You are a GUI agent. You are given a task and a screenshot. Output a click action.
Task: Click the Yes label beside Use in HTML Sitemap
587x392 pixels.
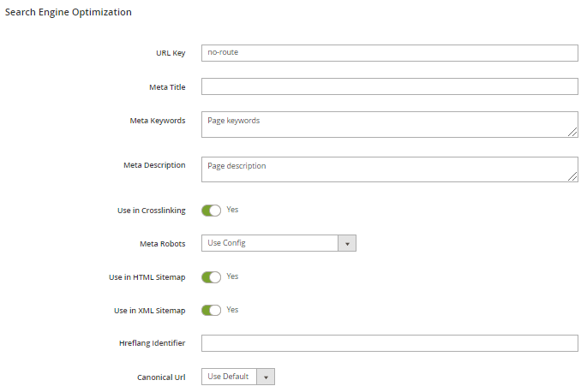232,276
